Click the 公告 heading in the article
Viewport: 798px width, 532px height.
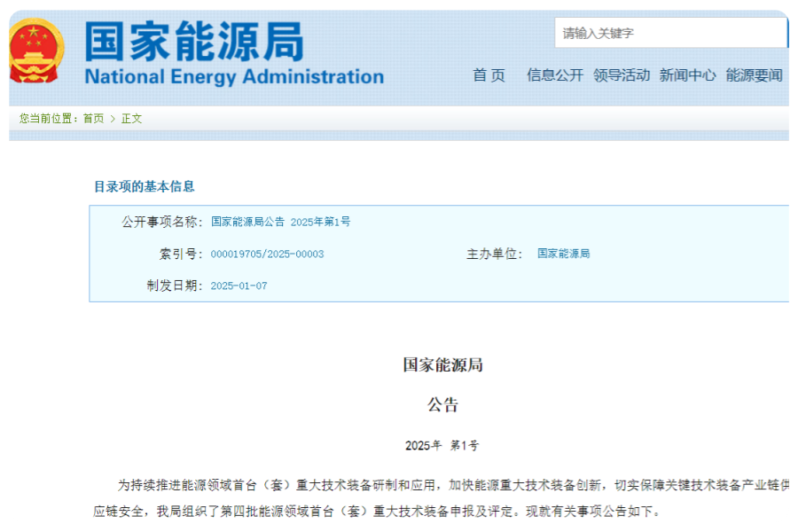click(x=443, y=404)
